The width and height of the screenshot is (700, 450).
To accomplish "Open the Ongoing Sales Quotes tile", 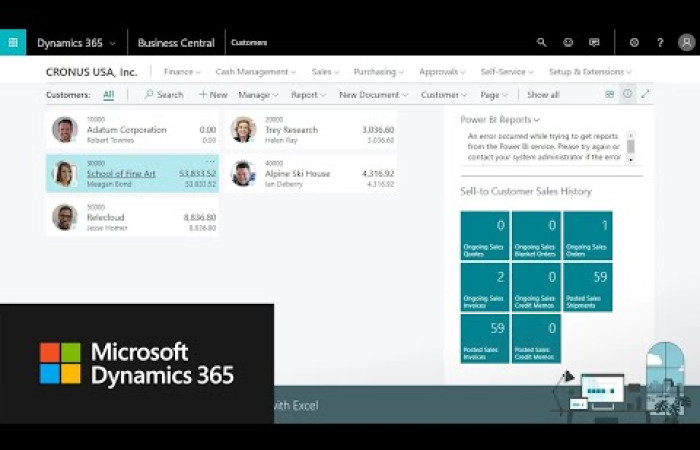I will [x=485, y=235].
